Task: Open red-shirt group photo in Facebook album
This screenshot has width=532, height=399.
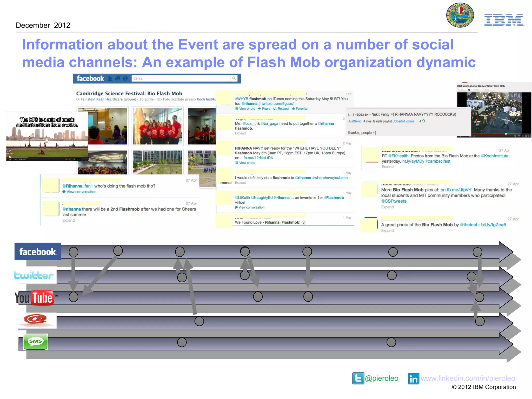Action: pyautogui.click(x=157, y=126)
